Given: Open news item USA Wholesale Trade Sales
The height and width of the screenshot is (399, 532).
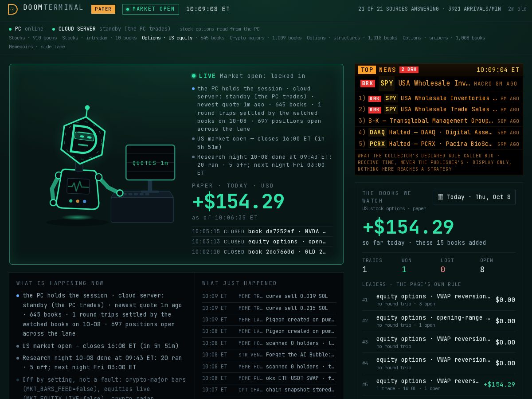Looking at the screenshot, I should 439,110.
